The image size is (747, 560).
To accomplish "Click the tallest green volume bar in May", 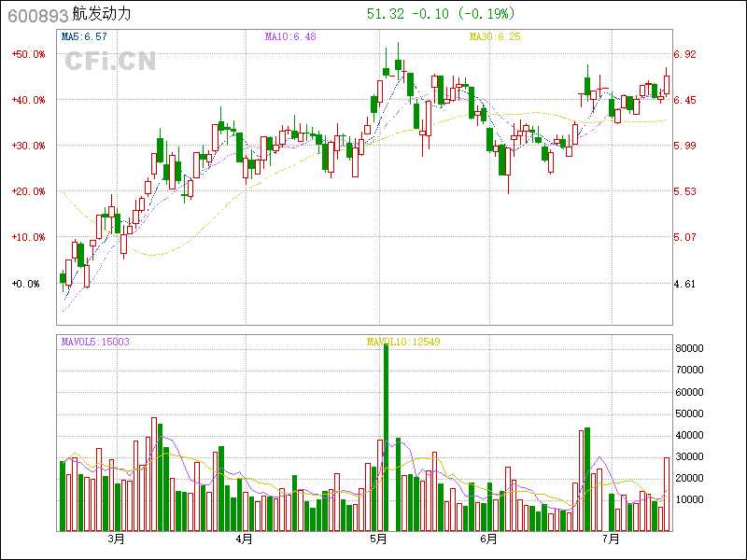I will [x=386, y=437].
